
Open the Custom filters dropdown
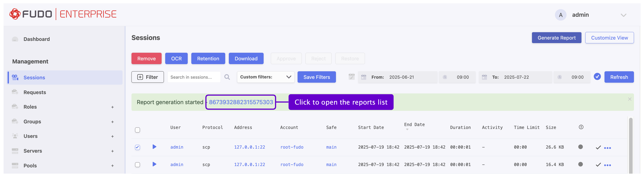pyautogui.click(x=265, y=77)
